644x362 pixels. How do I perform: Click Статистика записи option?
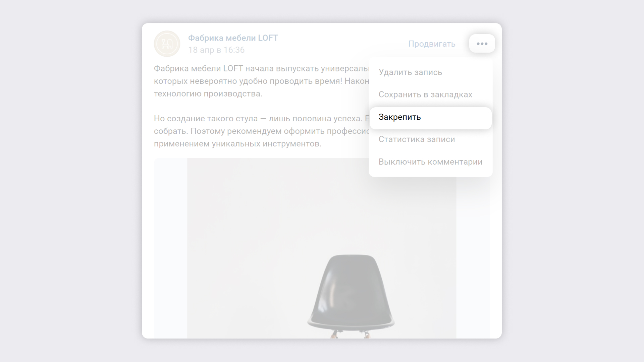417,139
